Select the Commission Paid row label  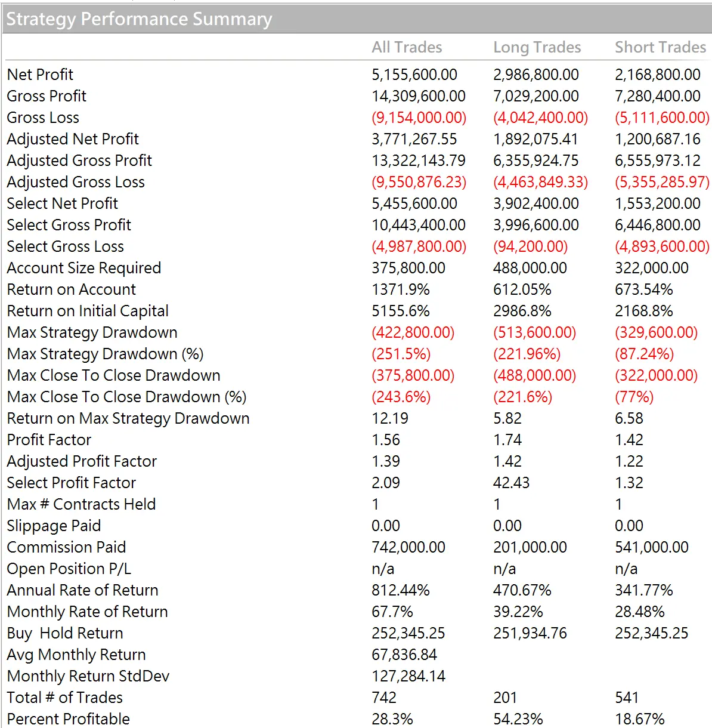coord(66,547)
